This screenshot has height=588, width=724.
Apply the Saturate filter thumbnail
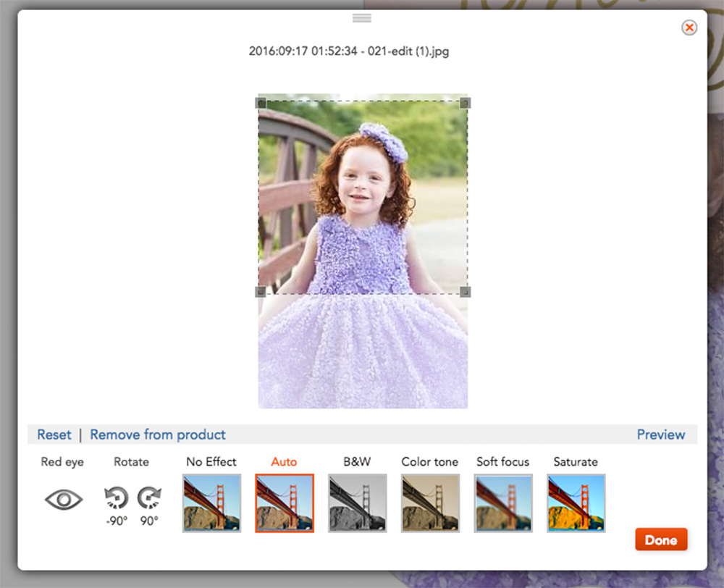[x=576, y=503]
